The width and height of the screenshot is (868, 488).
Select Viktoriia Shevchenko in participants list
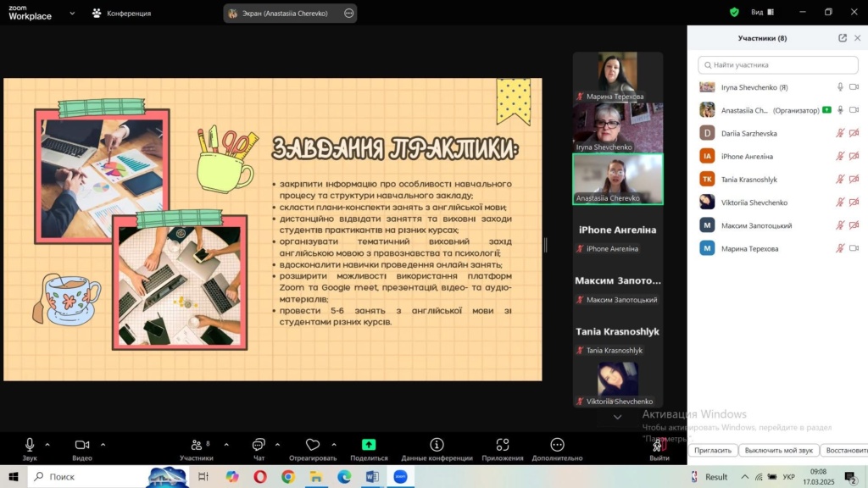coord(754,202)
